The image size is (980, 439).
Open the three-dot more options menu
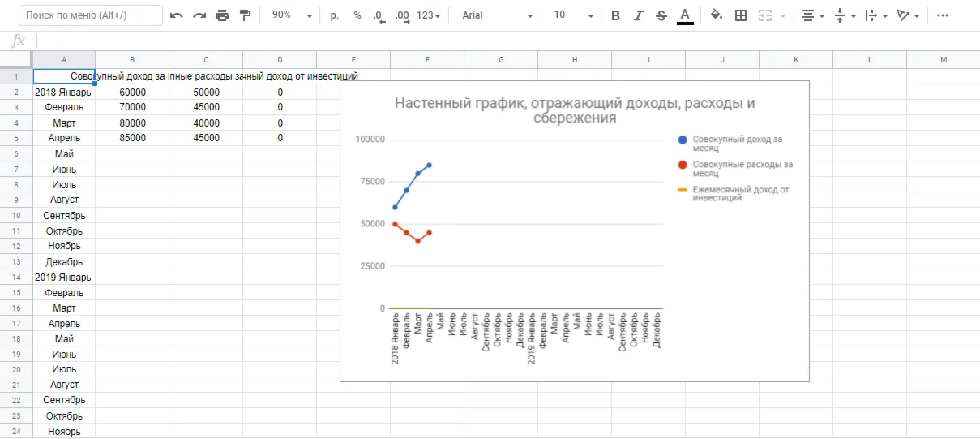click(x=943, y=15)
